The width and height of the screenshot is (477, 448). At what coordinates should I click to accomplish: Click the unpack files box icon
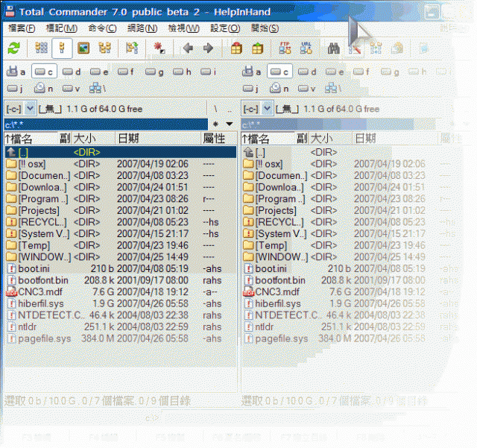(x=257, y=48)
